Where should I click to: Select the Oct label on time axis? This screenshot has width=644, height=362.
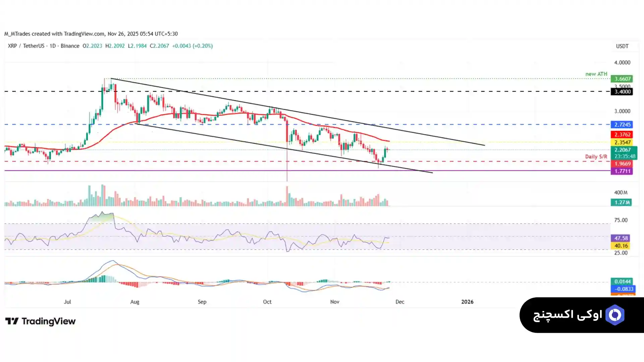click(x=267, y=302)
